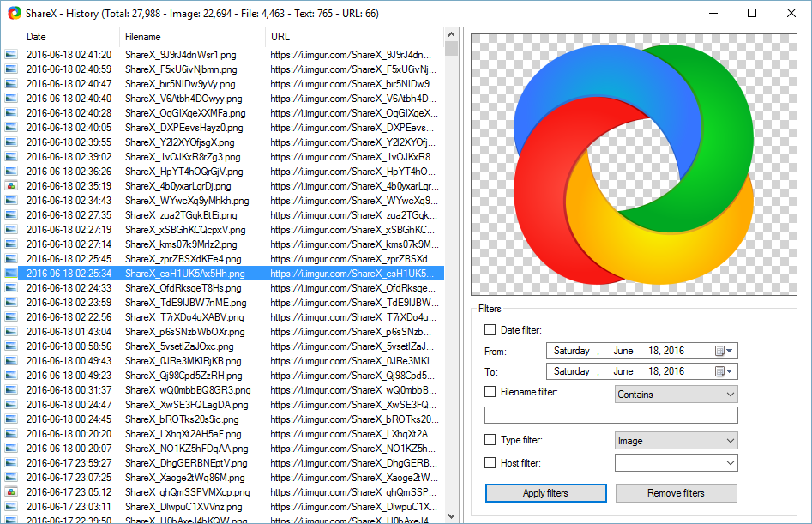This screenshot has width=812, height=524.
Task: Enable the Date filter checkbox
Action: pyautogui.click(x=490, y=330)
